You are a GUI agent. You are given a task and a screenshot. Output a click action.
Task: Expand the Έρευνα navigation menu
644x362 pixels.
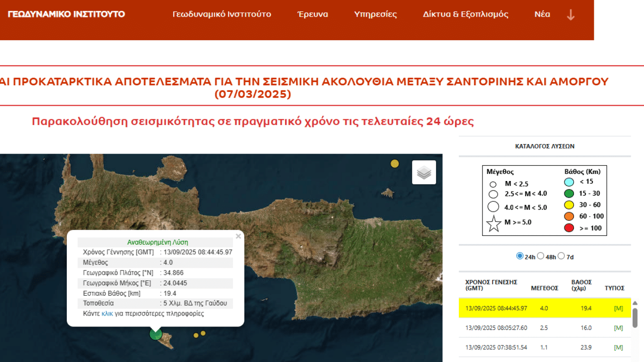313,14
